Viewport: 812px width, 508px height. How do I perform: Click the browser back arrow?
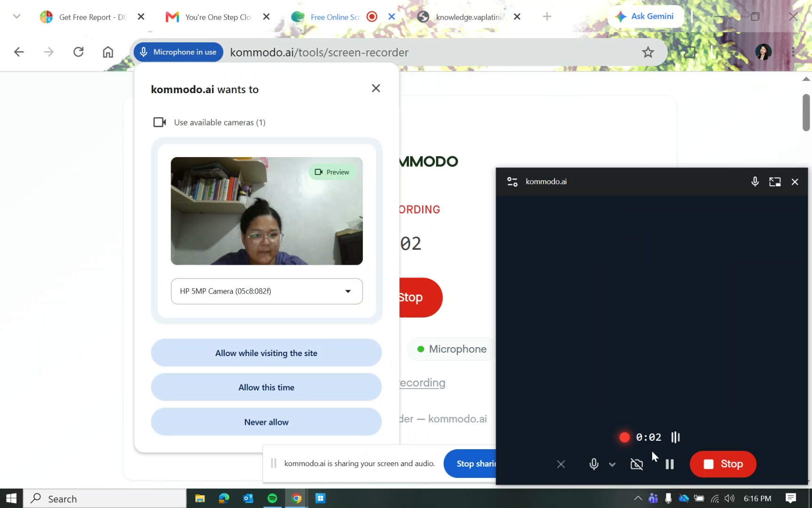point(19,52)
